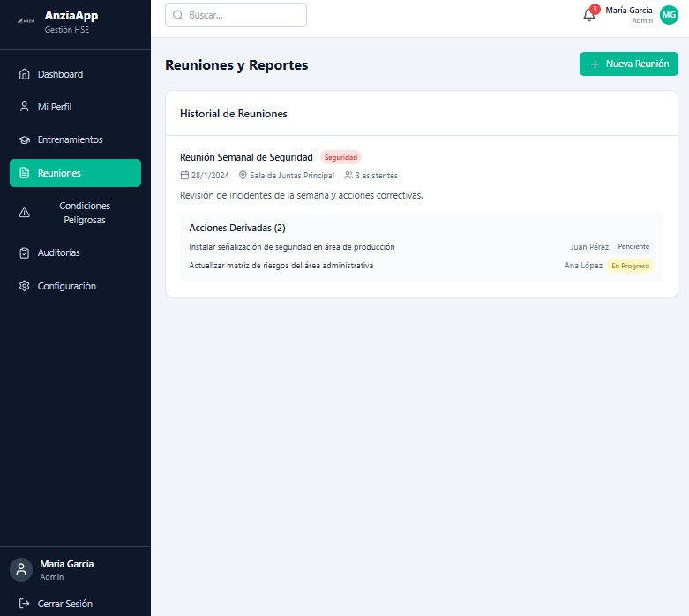The image size is (689, 616).
Task: Click the Cerrar Sesión logout icon
Action: click(x=25, y=604)
